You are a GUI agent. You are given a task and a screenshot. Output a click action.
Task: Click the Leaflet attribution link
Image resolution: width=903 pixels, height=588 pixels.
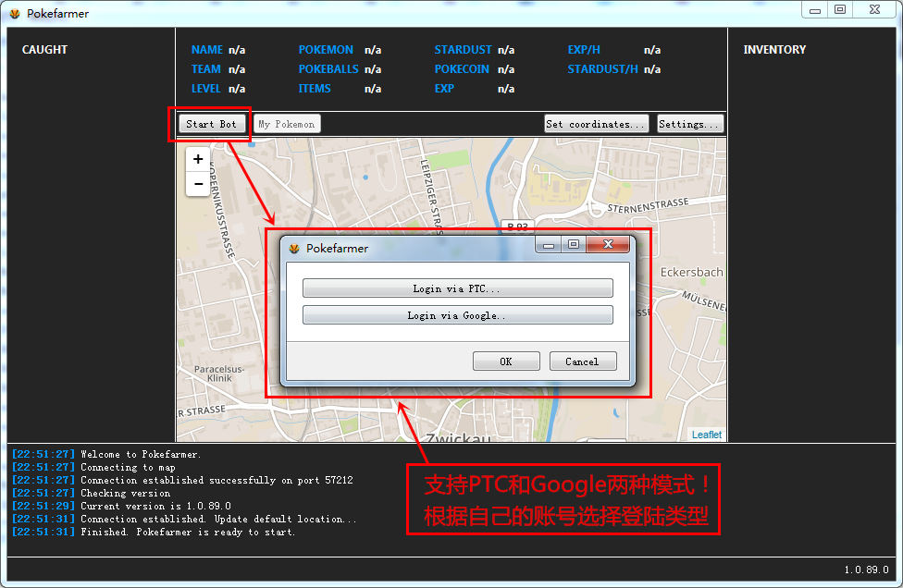(x=707, y=435)
